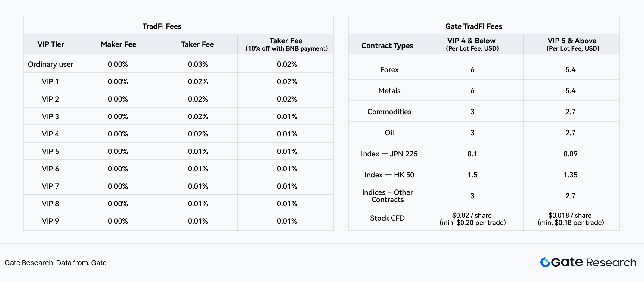Click the Index — HK 50 cell
The height and width of the screenshot is (282, 644).
[x=389, y=175]
